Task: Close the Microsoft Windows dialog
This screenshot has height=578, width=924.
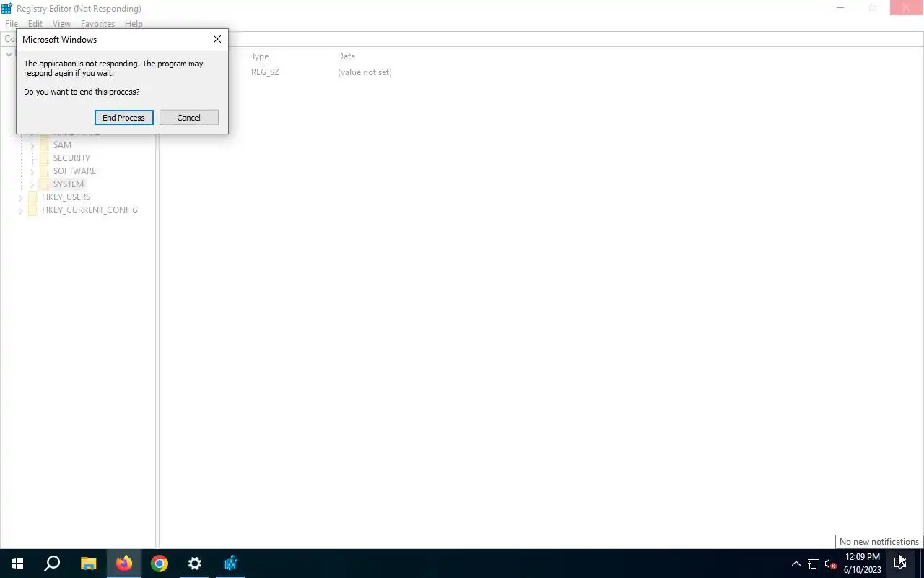Action: pos(217,40)
